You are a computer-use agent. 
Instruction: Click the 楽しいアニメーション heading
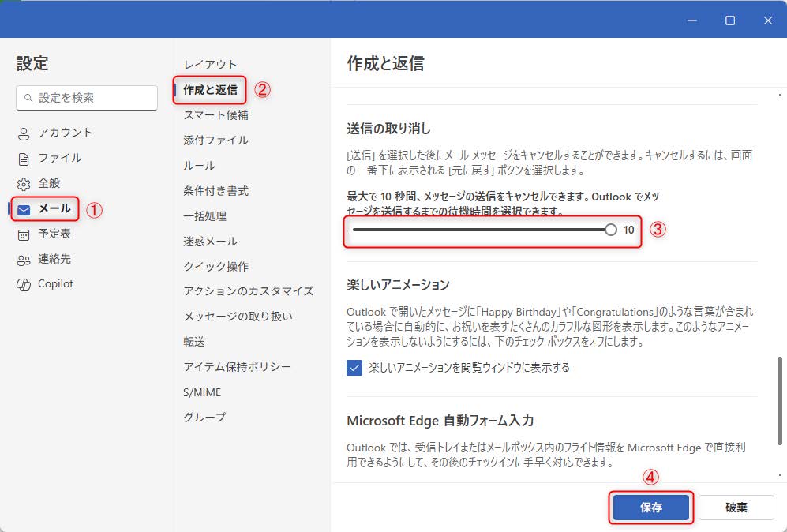click(398, 285)
